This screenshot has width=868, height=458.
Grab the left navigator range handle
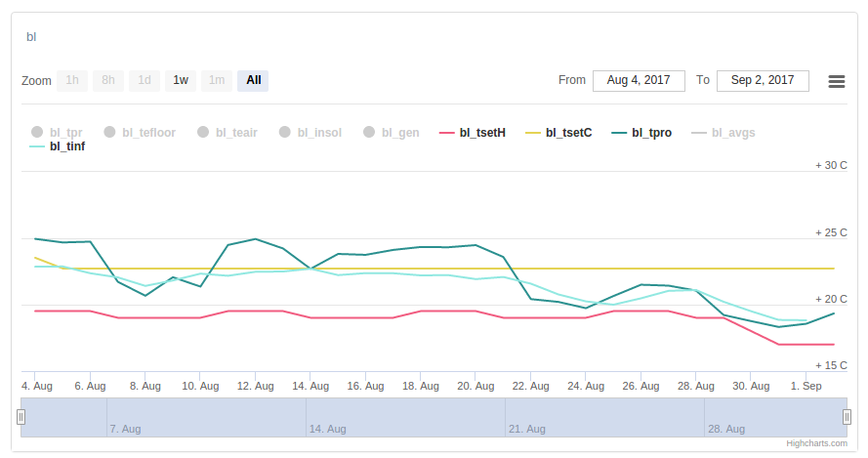tap(21, 417)
